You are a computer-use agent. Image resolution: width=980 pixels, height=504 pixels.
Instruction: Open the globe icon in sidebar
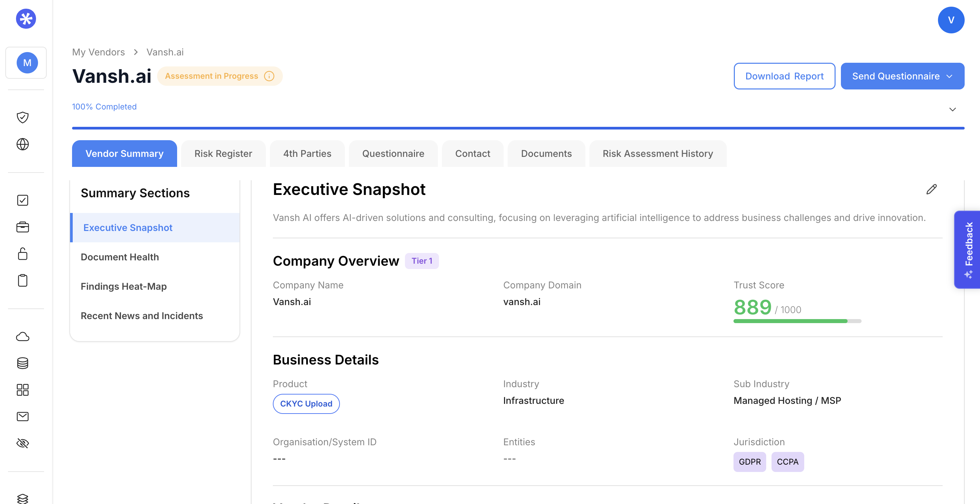coord(23,144)
